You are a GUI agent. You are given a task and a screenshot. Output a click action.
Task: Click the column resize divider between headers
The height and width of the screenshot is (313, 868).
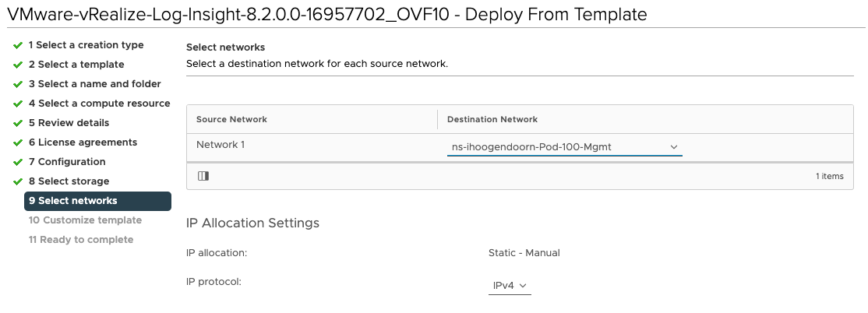[x=438, y=119]
